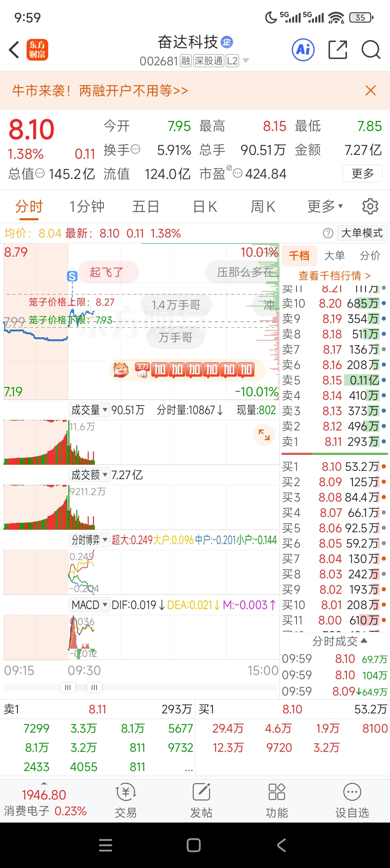Tap the blue 企 badge beside 奋达科技

pos(227,42)
